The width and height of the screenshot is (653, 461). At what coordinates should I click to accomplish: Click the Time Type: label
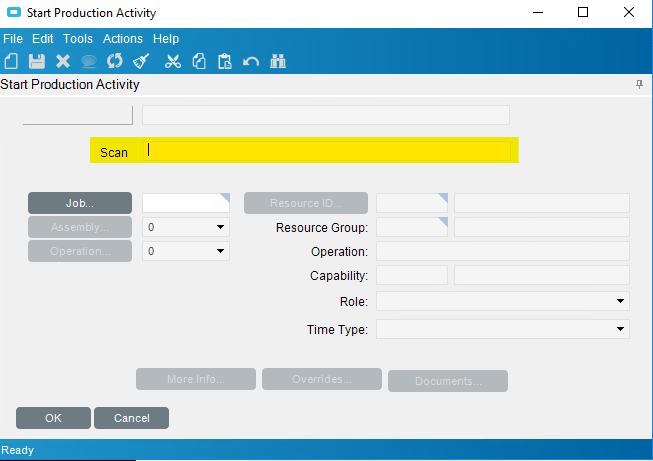(x=337, y=329)
